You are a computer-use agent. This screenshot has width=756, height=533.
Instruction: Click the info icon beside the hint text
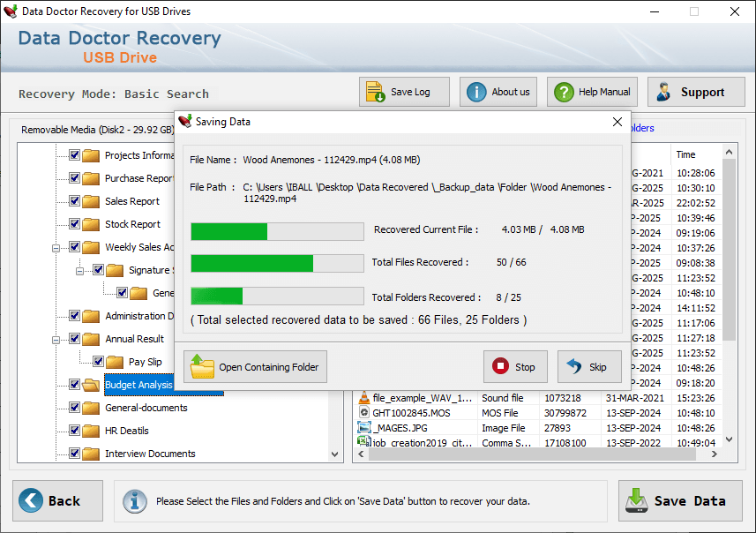(134, 500)
